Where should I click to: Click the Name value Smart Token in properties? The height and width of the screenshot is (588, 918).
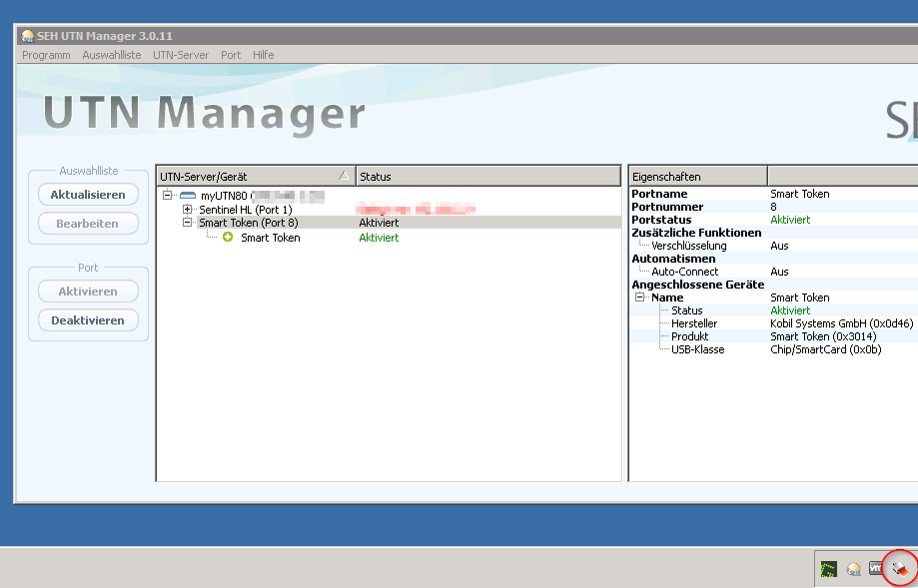(800, 297)
